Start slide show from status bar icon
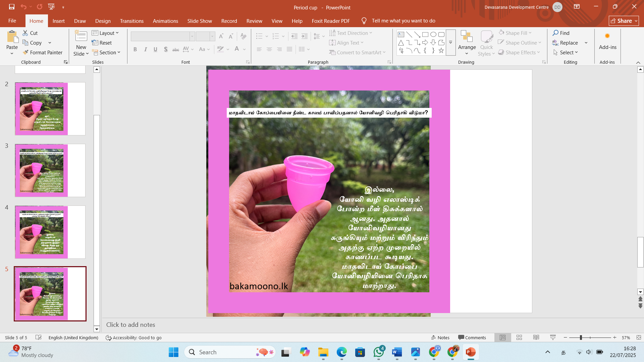Viewport: 644px width, 362px height. pyautogui.click(x=553, y=338)
